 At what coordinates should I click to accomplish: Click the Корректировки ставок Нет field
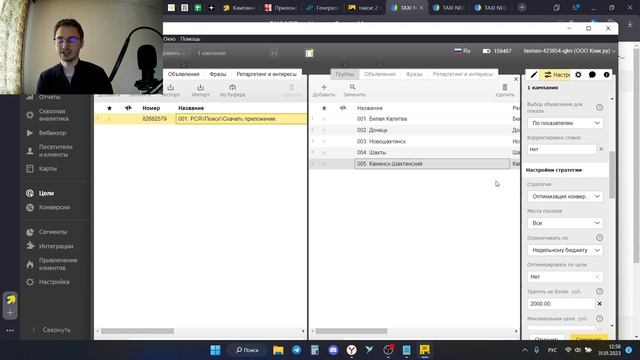pyautogui.click(x=562, y=149)
